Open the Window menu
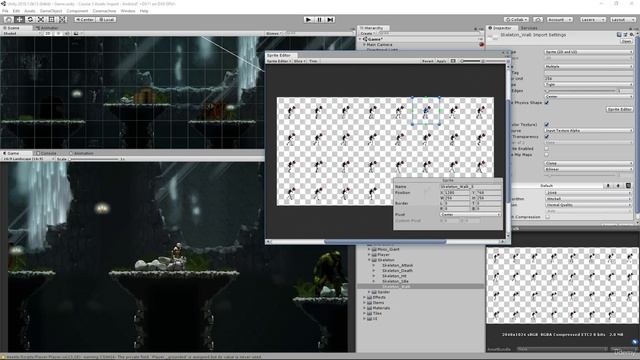Screen dimensions: 640x360 pos(128,11)
